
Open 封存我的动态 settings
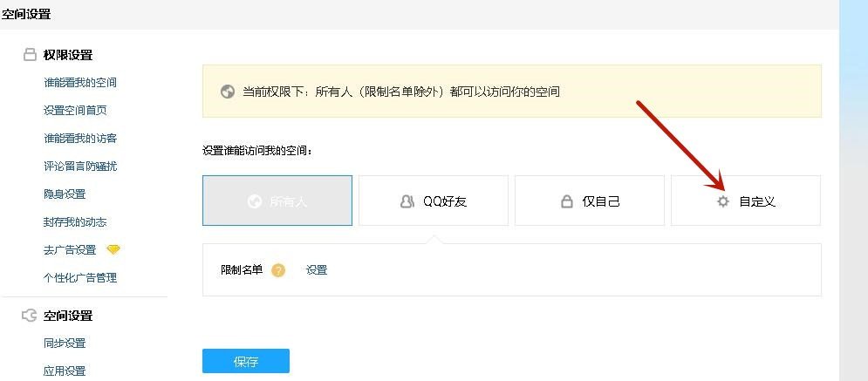[x=75, y=222]
